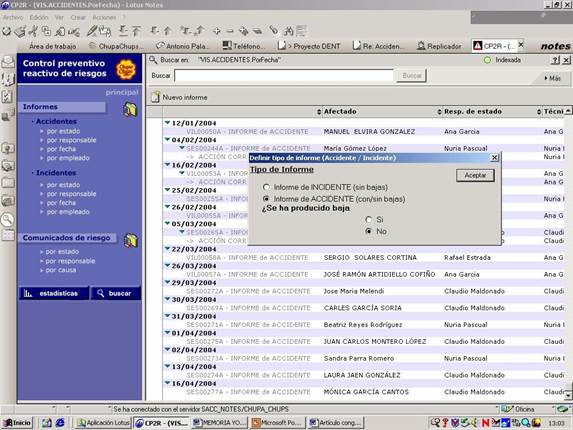Switch to the Replicador tab

(439, 46)
